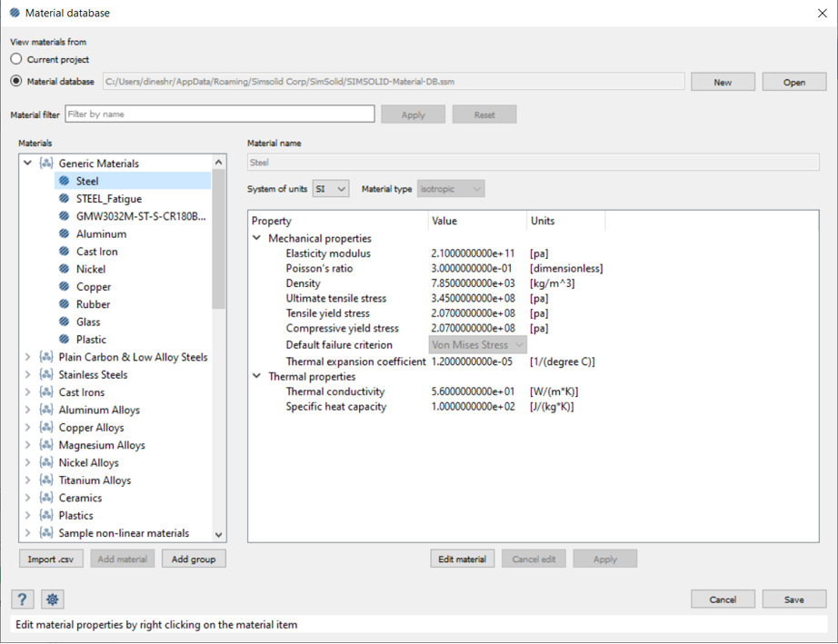Click the Stainless Steels group folder icon
The width and height of the screenshot is (838, 644).
46,375
